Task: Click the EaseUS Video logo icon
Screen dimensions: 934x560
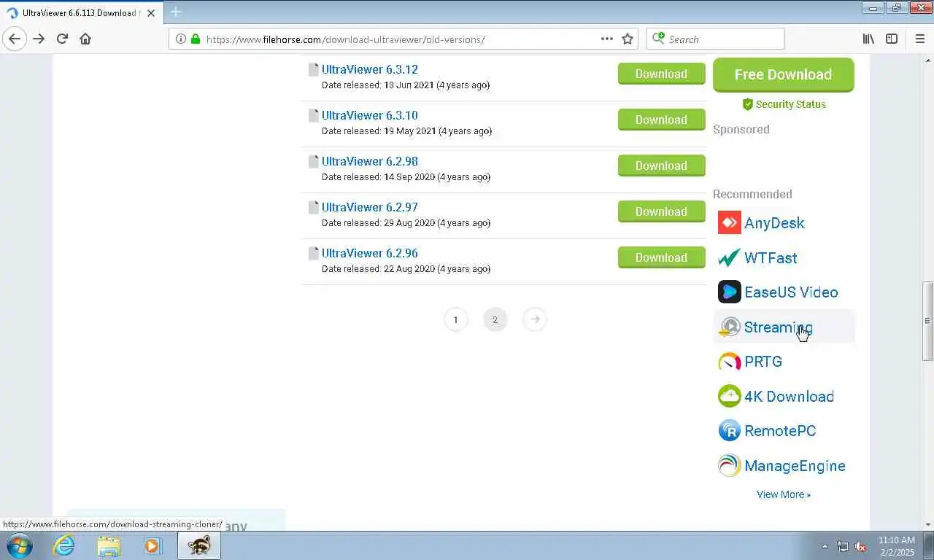Action: (x=729, y=292)
